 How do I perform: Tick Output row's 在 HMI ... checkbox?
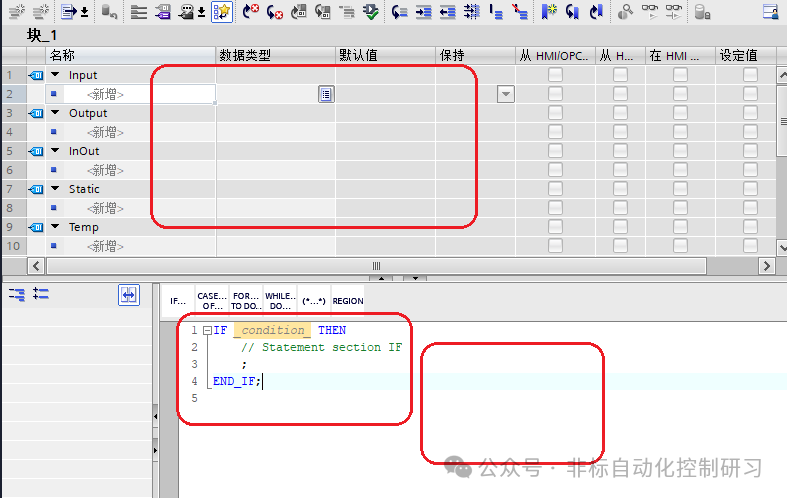[x=680, y=113]
